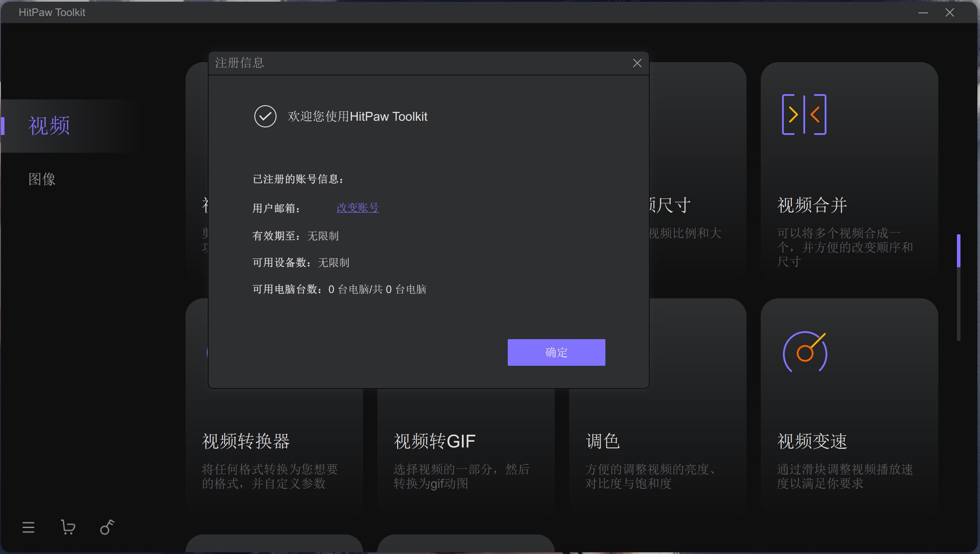Minimize the HitPaw Toolkit window
The image size is (980, 554).
(923, 12)
